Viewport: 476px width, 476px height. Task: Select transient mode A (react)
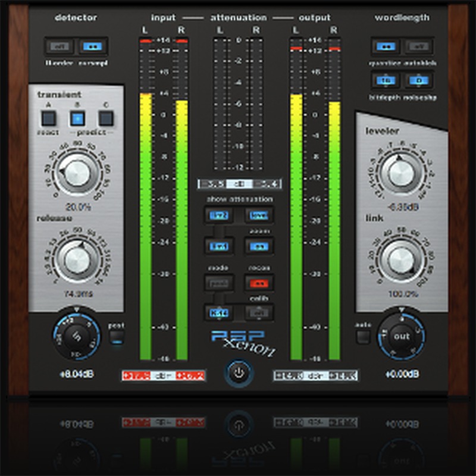click(49, 118)
